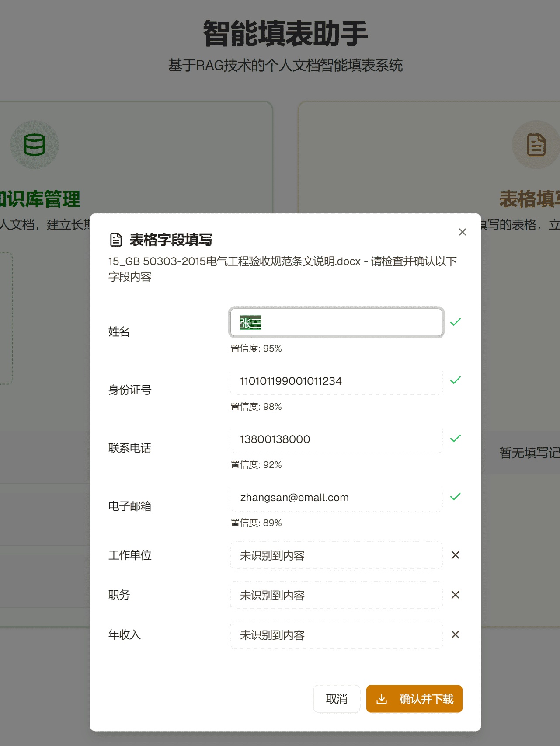Click the 基于RAG技术 subtitle text
The width and height of the screenshot is (560, 746).
click(285, 66)
